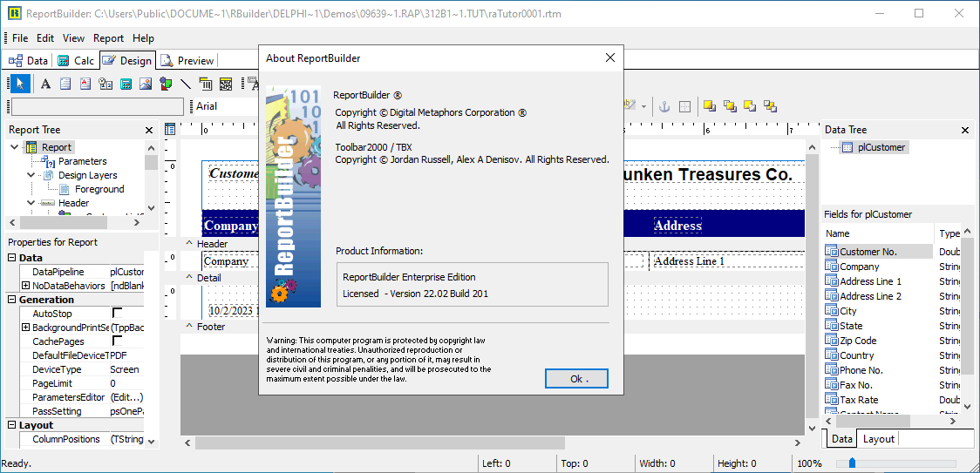Collapse the Design Layers tree node
Image resolution: width=980 pixels, height=473 pixels.
pos(31,175)
